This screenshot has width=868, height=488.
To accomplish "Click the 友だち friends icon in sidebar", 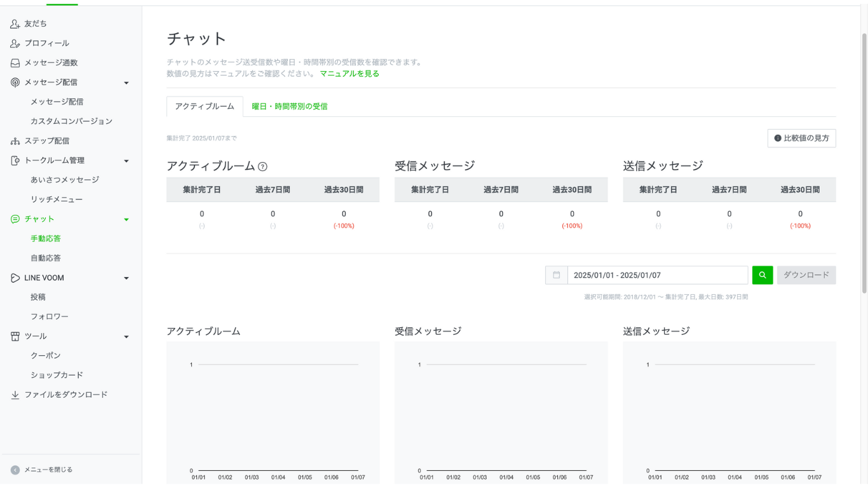I will [x=15, y=24].
